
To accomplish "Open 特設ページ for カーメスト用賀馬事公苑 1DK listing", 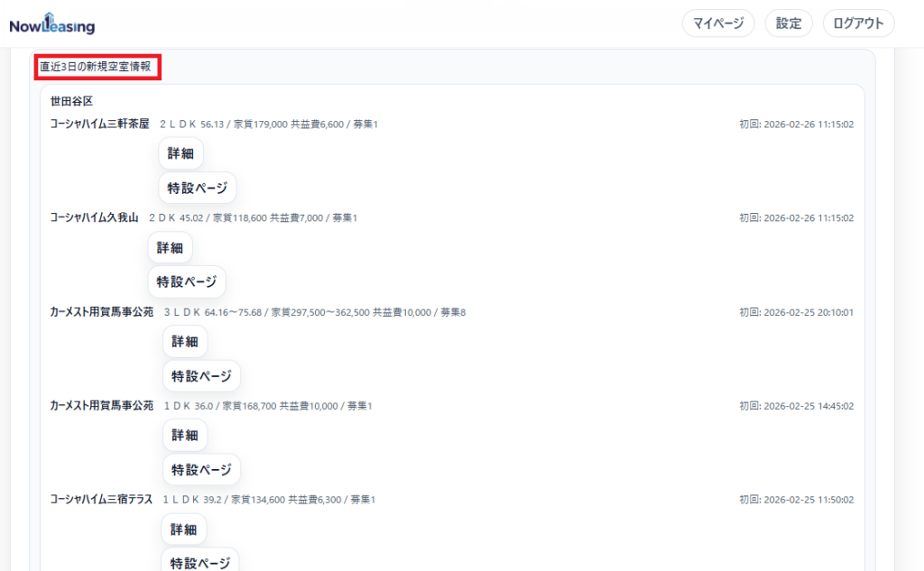I will coord(201,470).
